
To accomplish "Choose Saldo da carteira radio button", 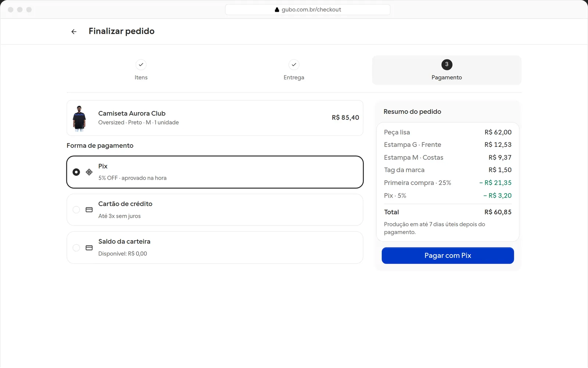I will coord(76,248).
